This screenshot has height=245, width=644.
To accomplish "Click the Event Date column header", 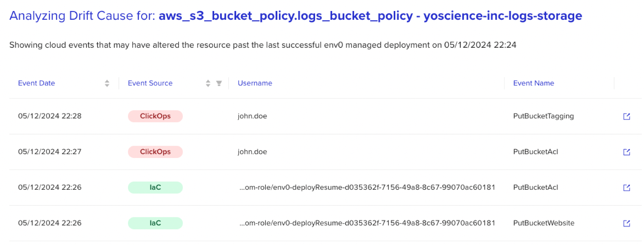I will coord(36,83).
